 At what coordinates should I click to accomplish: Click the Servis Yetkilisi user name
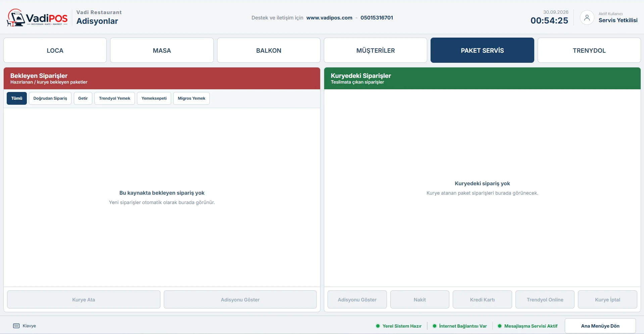pyautogui.click(x=618, y=20)
